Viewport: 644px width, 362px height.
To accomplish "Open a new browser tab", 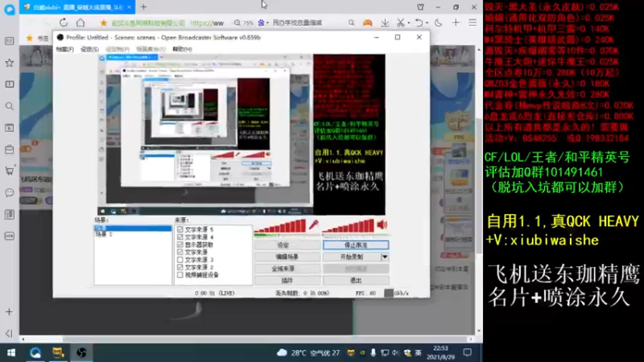I will click(x=143, y=7).
